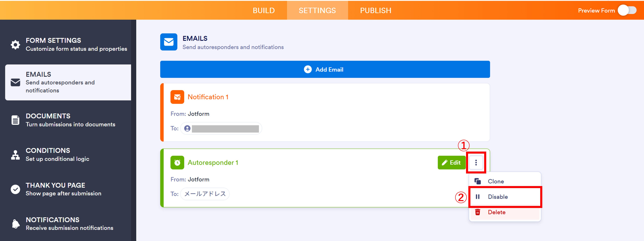644x241 pixels.
Task: Click the Form Settings gear icon
Action: click(15, 45)
